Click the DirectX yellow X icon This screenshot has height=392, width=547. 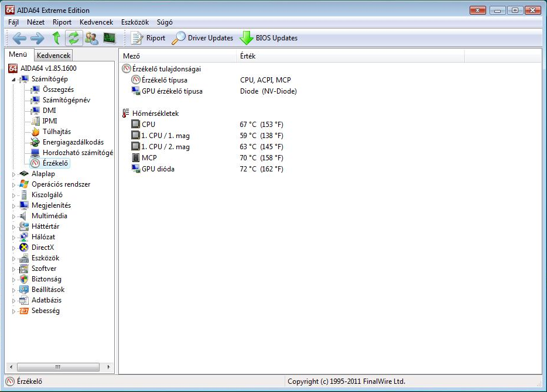(24, 247)
